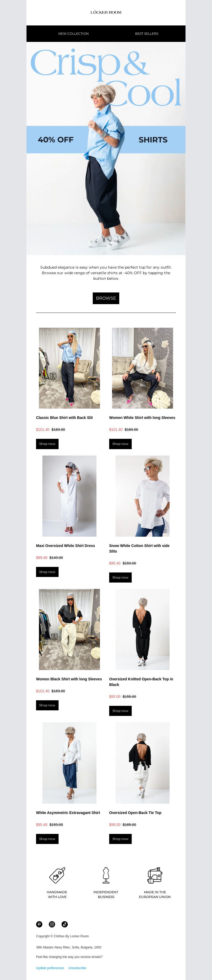212x980 pixels.
Task: Open the Maxi Oversized White Shirt Dress photo
Action: click(69, 496)
